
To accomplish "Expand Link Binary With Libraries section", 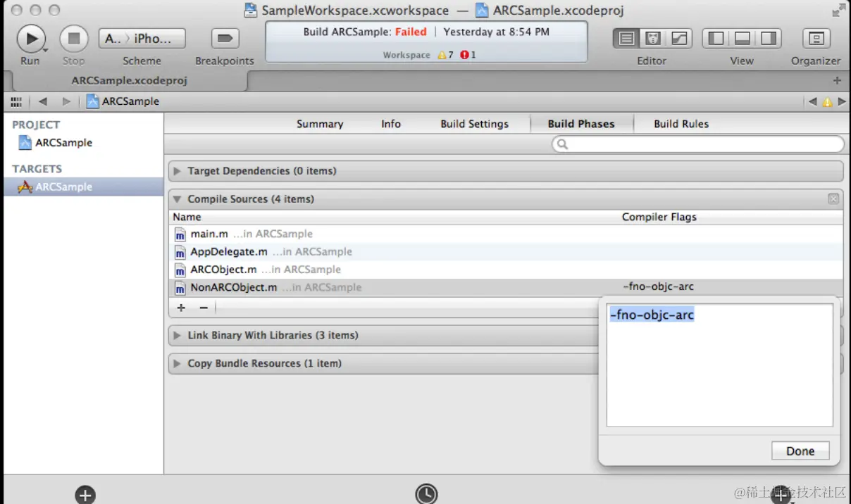I will 177,336.
